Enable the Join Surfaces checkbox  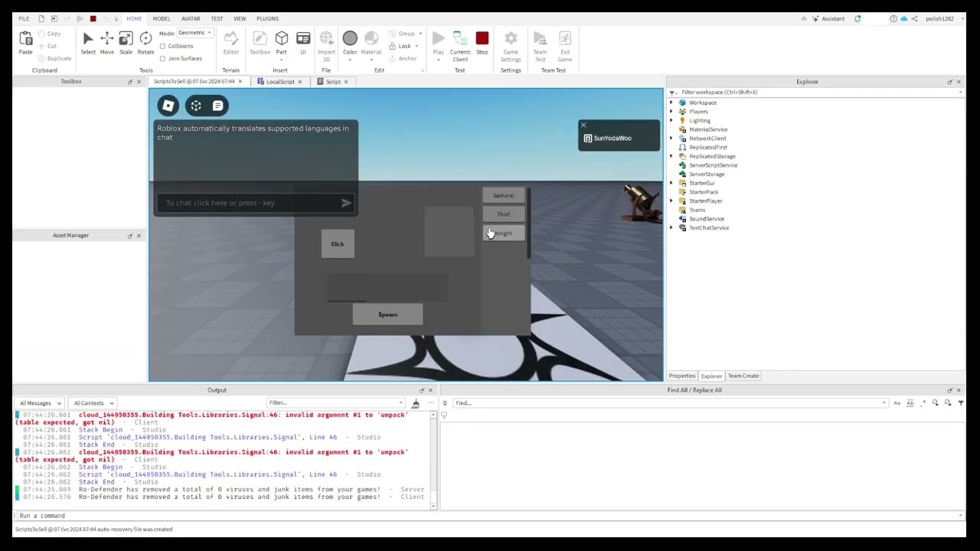click(x=162, y=58)
